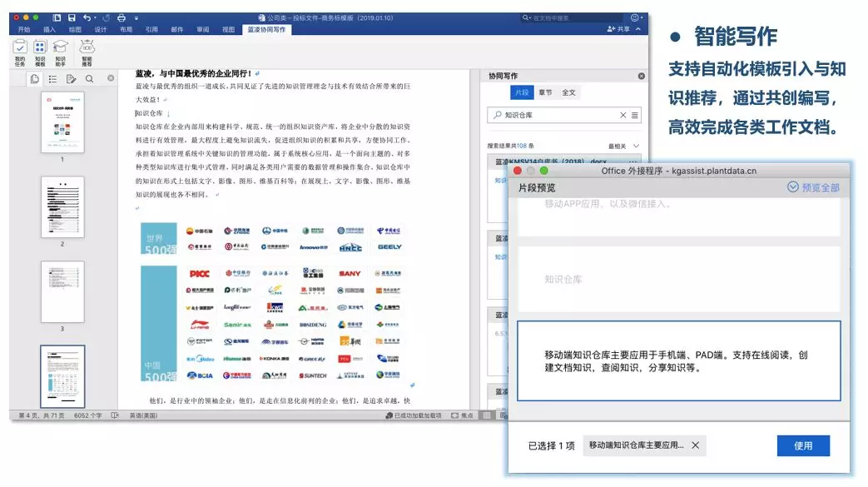The height and width of the screenshot is (487, 868).
Task: Open quick access toolbar customize dropdown
Action: pos(136,17)
